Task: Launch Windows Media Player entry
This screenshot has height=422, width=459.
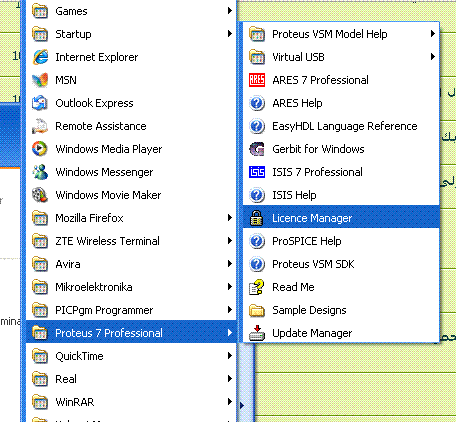Action: [131, 149]
